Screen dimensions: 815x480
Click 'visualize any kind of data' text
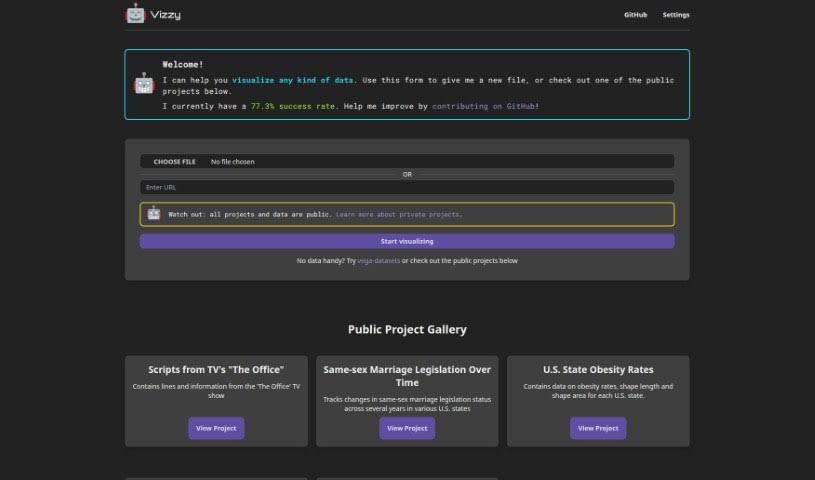292,80
